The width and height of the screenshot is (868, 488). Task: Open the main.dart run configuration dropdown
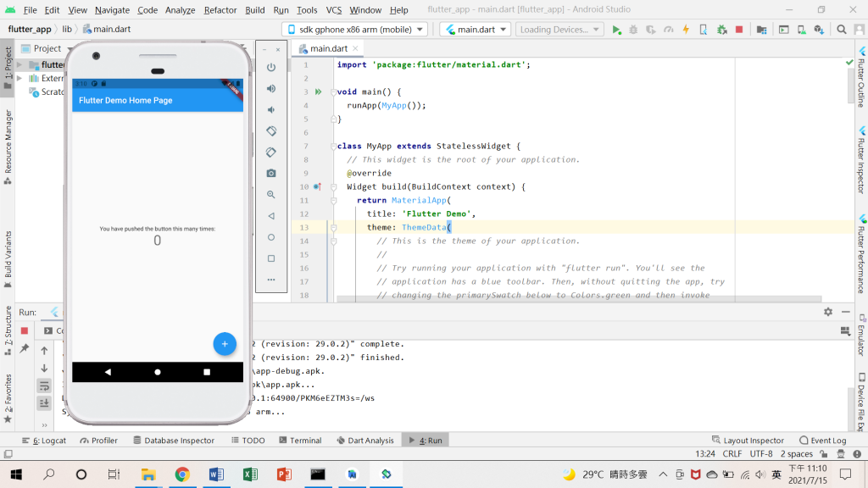[475, 30]
